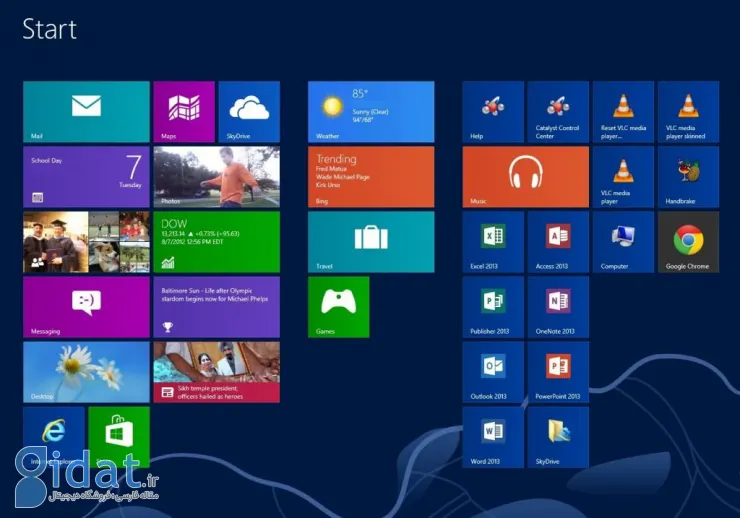
Task: Launch Google Chrome
Action: coord(688,242)
